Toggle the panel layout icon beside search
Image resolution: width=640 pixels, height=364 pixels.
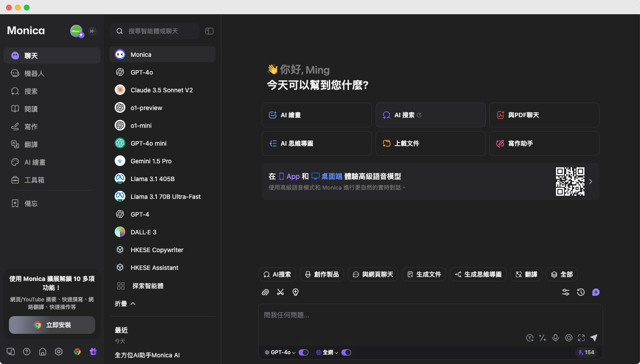click(x=209, y=31)
